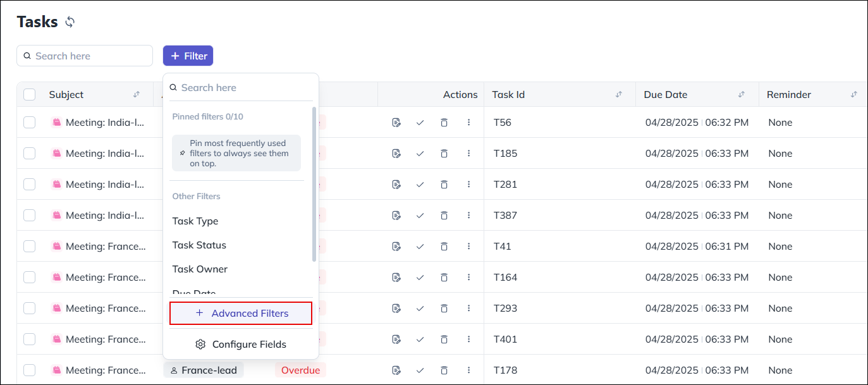Choose Task Type from the Other Filters list

click(x=195, y=221)
